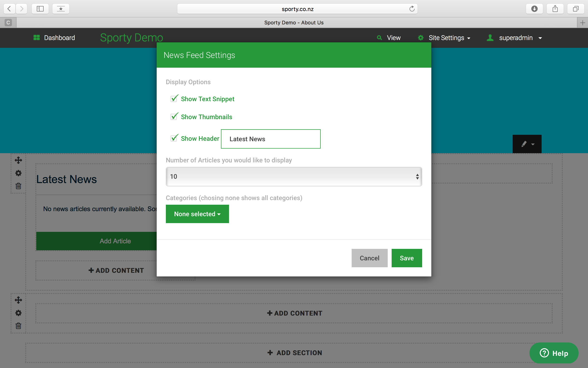Screen dimensions: 588x368
Task: Expand superadmin account dropdown caret
Action: pos(540,38)
